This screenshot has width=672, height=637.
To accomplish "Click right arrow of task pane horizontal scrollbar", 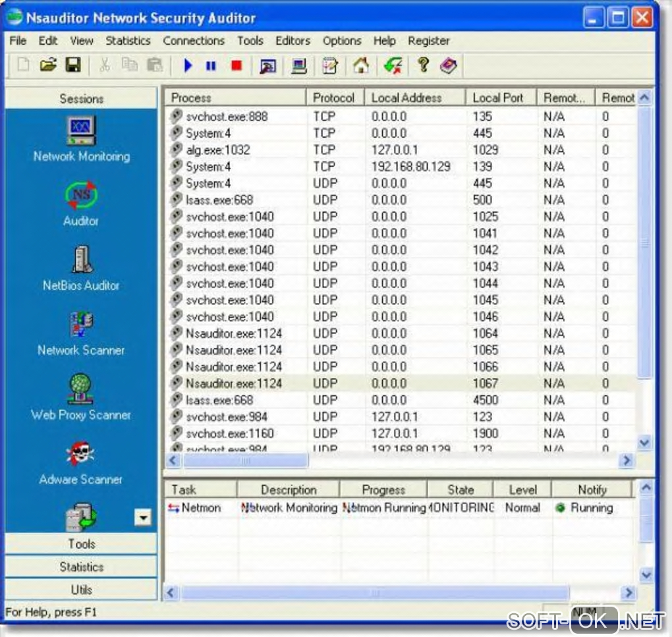I will click(x=628, y=593).
